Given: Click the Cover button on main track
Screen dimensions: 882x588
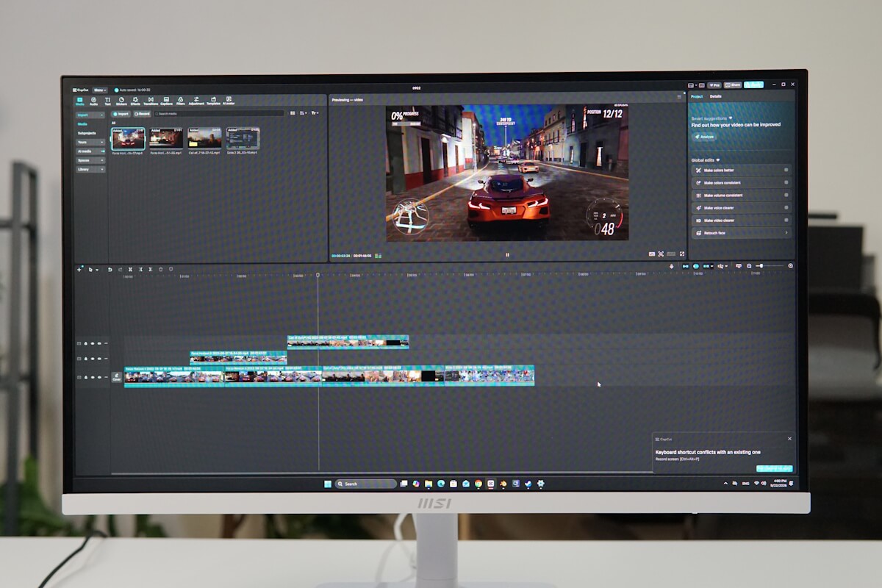Looking at the screenshot, I should click(x=116, y=377).
